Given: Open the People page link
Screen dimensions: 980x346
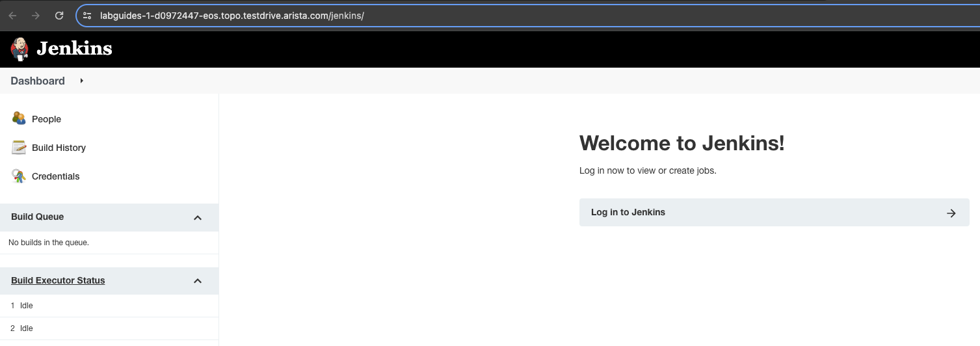Looking at the screenshot, I should click(x=46, y=119).
